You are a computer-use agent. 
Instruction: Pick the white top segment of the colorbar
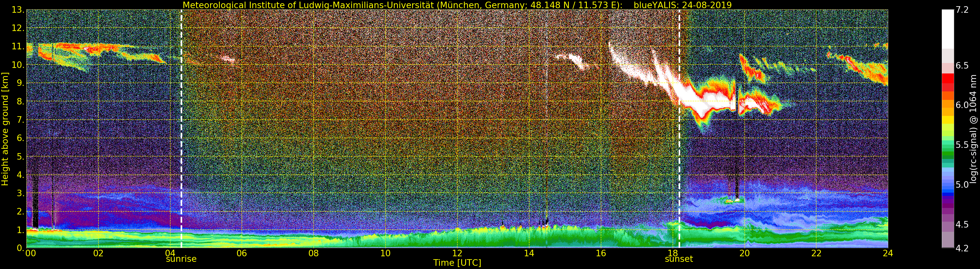(x=947, y=29)
